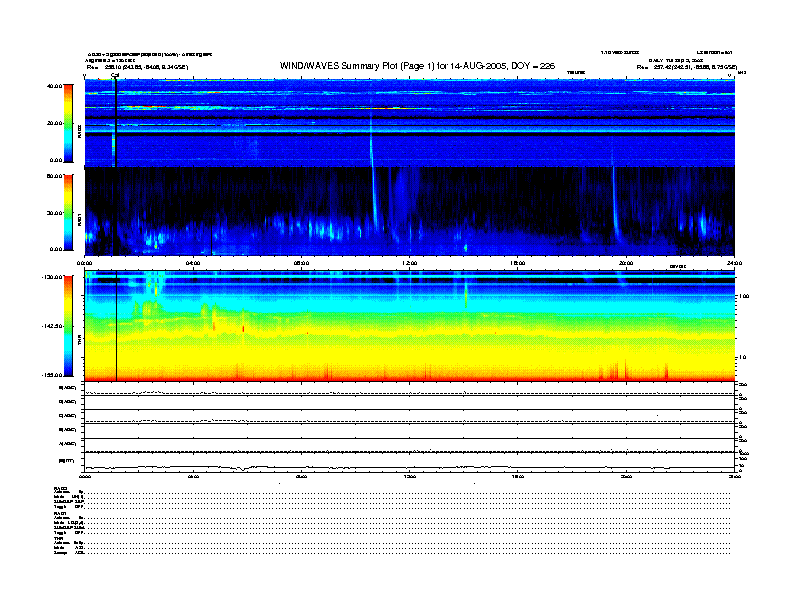Click the 100 tick label on TNR right axis

pos(744,296)
